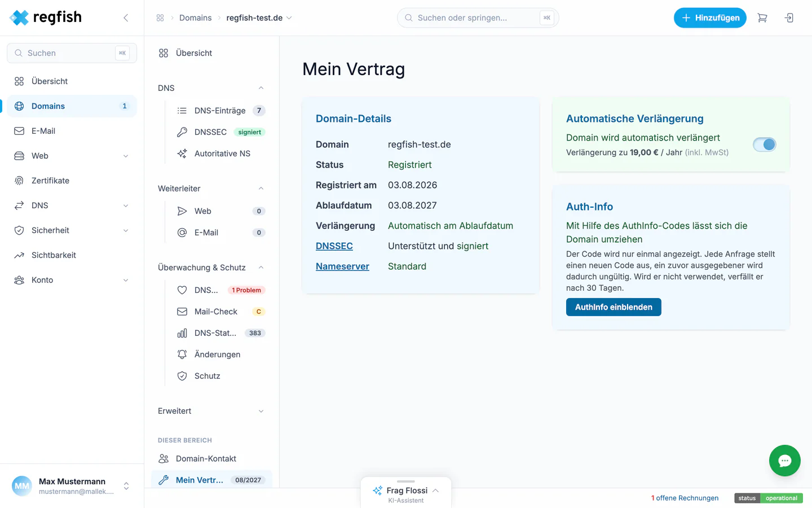
Task: Follow the Nameserver link in Domain-Details
Action: pyautogui.click(x=342, y=266)
